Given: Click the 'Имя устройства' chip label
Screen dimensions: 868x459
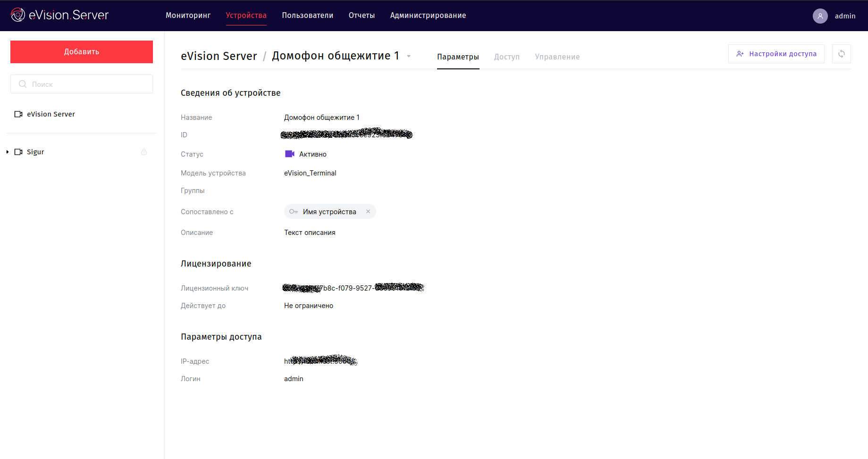Looking at the screenshot, I should point(329,212).
